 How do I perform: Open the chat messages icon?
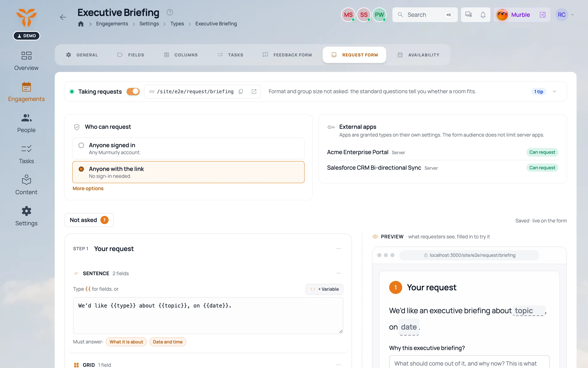[468, 15]
